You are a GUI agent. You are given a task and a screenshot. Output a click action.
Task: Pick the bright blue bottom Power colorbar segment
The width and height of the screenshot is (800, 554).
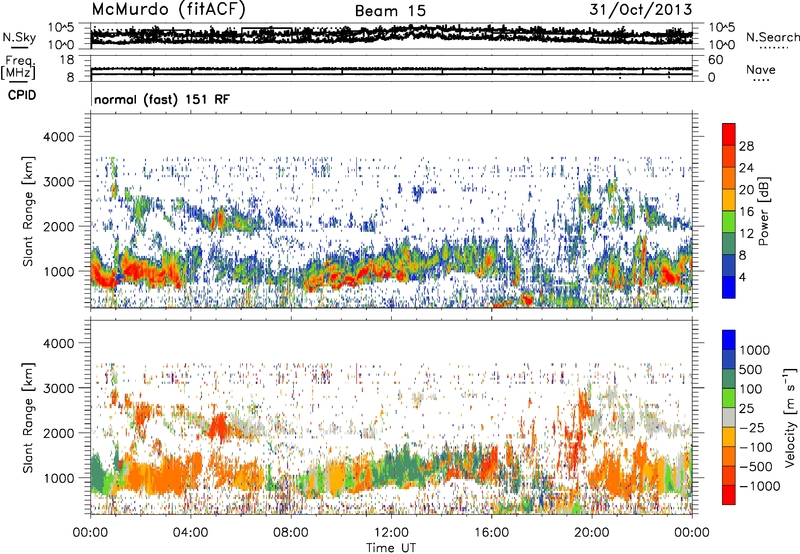point(729,288)
